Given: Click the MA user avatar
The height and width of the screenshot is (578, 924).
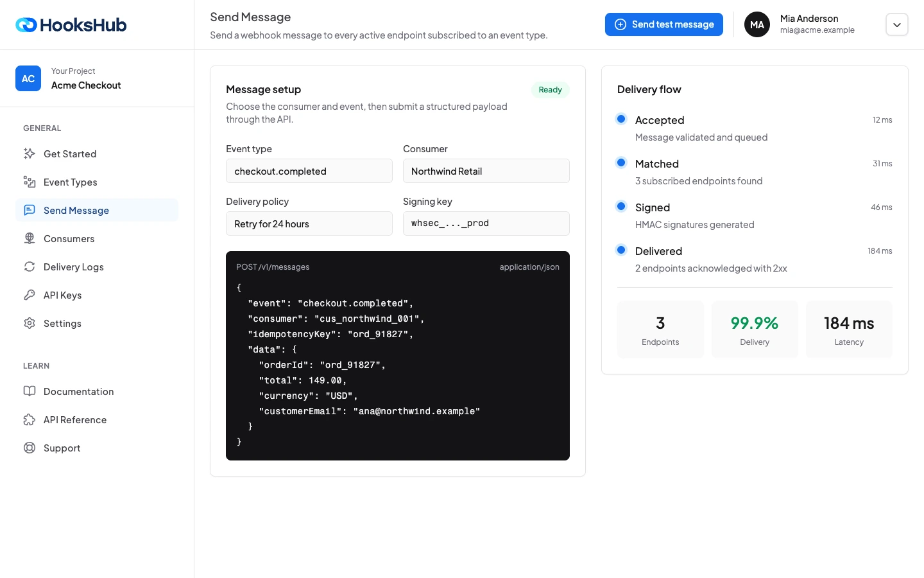Looking at the screenshot, I should [x=757, y=24].
